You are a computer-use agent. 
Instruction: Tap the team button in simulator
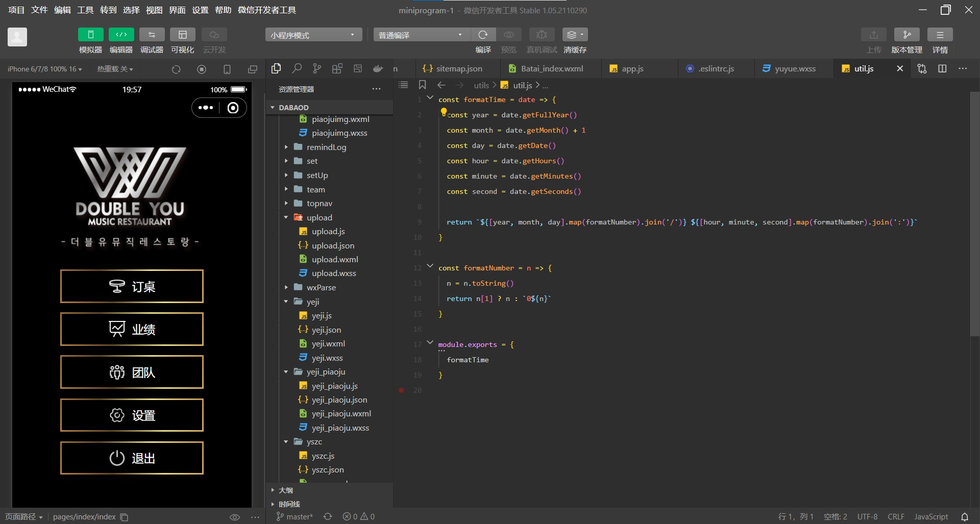coord(132,372)
